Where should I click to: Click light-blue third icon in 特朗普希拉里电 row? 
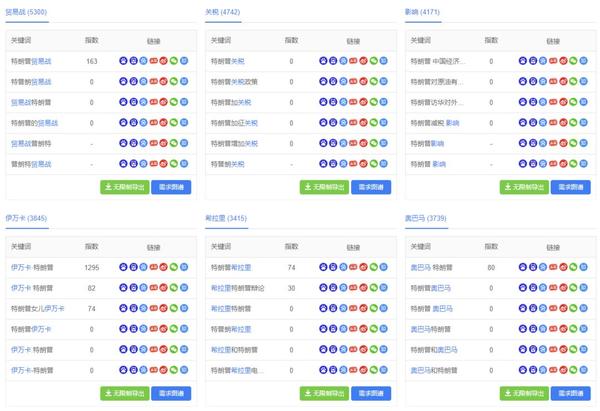tap(343, 370)
